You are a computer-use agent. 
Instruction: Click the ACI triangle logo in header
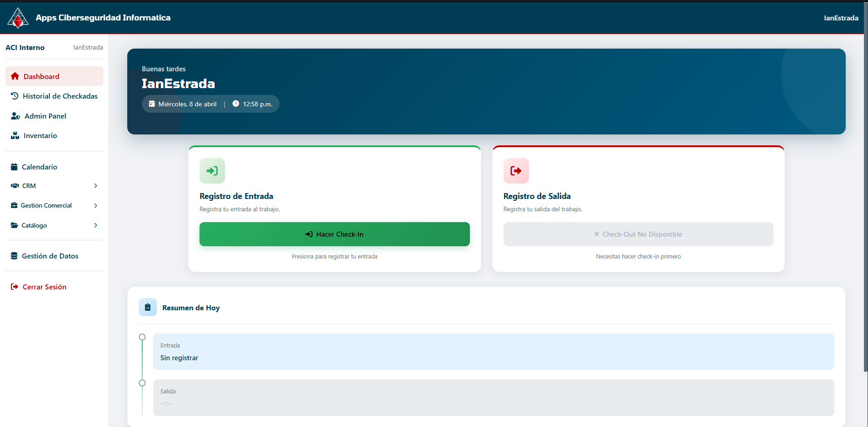18,18
